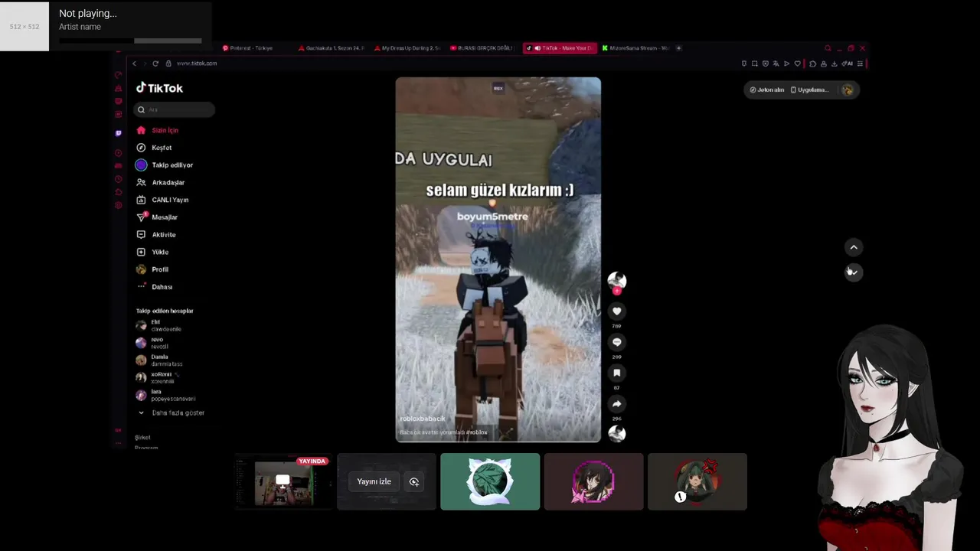This screenshot has height=551, width=980.
Task: Switch to BURASI GERÇEK DEĞİL tab
Action: [x=483, y=48]
